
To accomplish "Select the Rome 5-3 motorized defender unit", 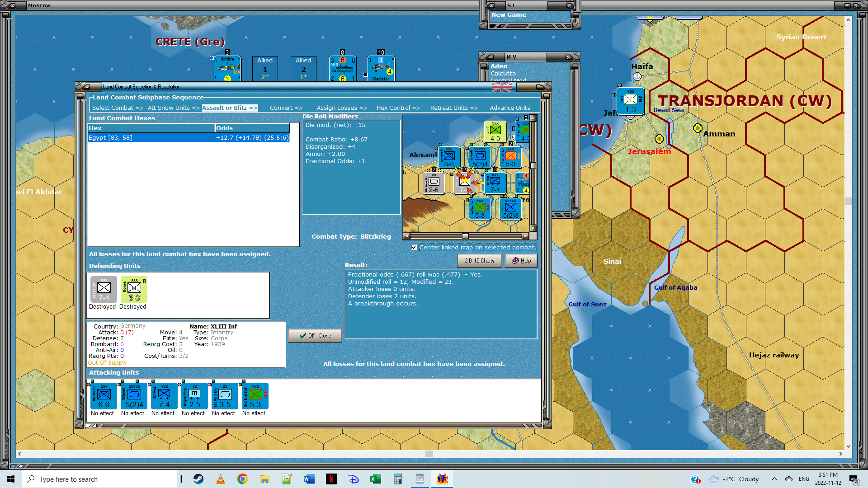I will pos(134,290).
